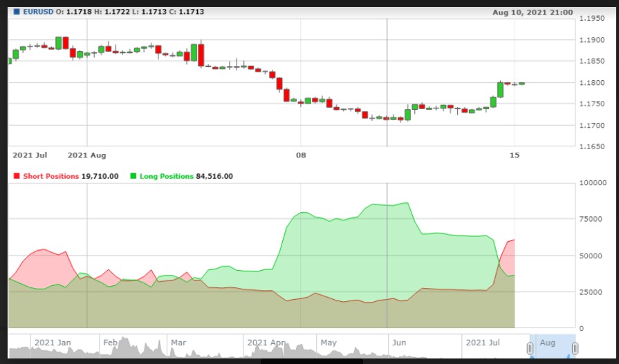Jump to 2021 Jan in the navigator timeline

click(53, 343)
